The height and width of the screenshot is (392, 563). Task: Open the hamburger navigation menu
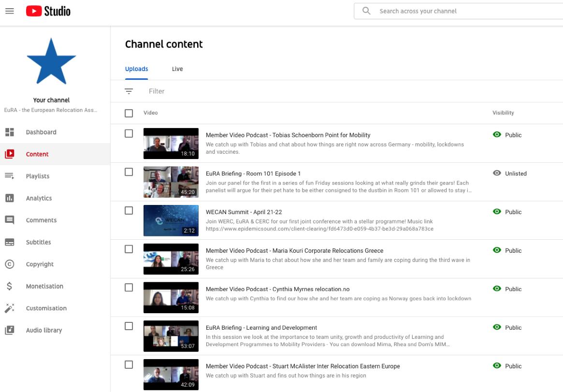pos(10,11)
